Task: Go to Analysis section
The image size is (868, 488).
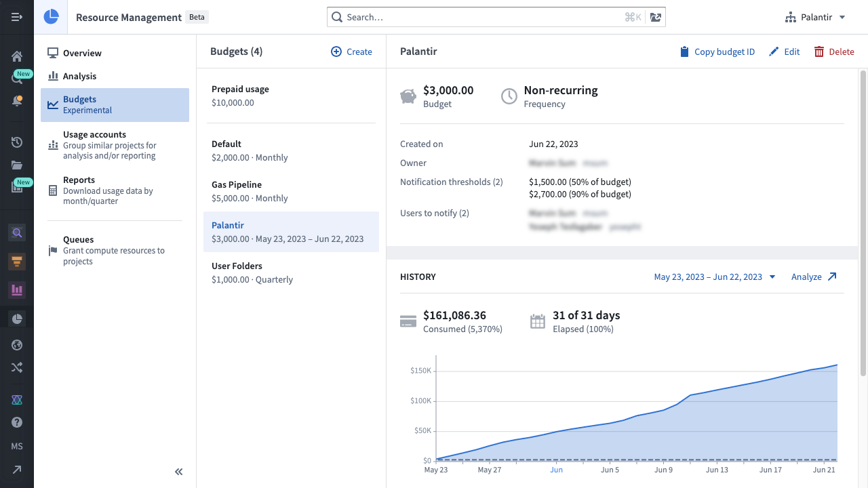Action: click(x=115, y=76)
